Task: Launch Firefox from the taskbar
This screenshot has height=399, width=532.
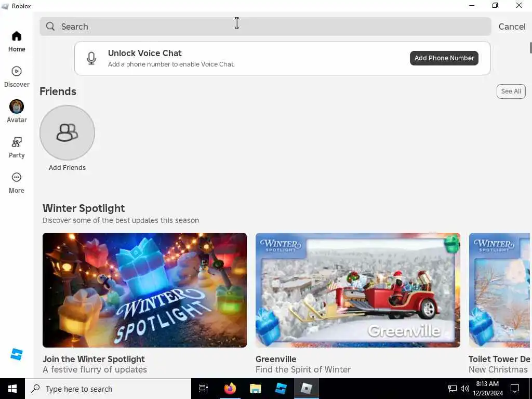Action: 230,389
